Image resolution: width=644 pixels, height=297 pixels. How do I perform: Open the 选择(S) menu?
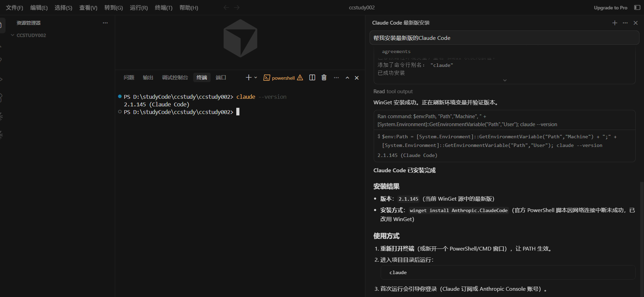click(x=63, y=8)
